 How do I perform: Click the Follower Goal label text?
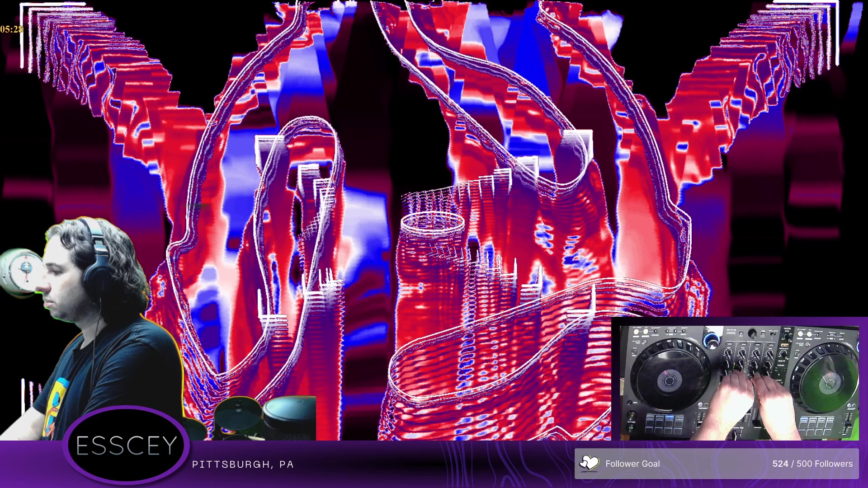(x=632, y=464)
